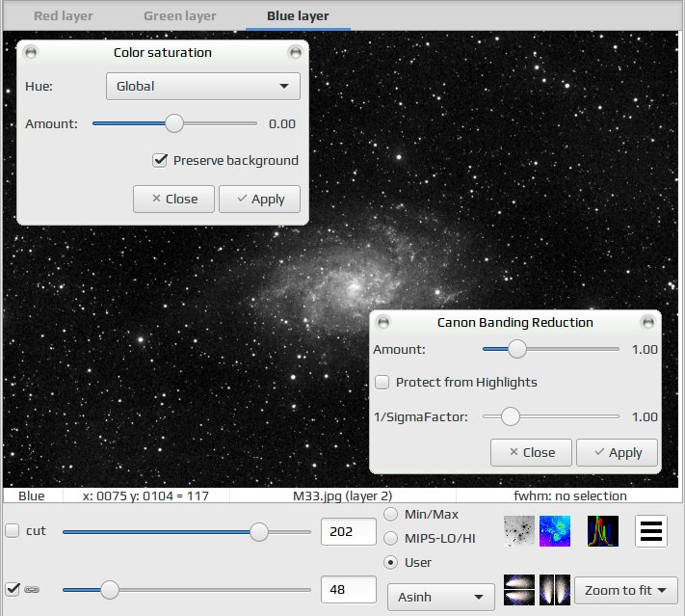The width and height of the screenshot is (685, 616).
Task: Open the RGB histogram icon
Action: click(x=603, y=531)
